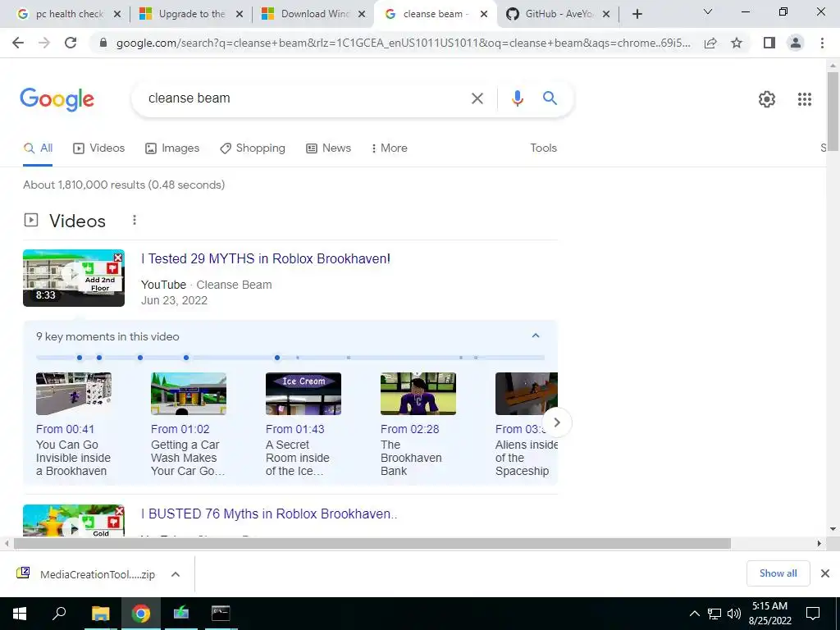Open Google quick settings gear

(x=767, y=99)
